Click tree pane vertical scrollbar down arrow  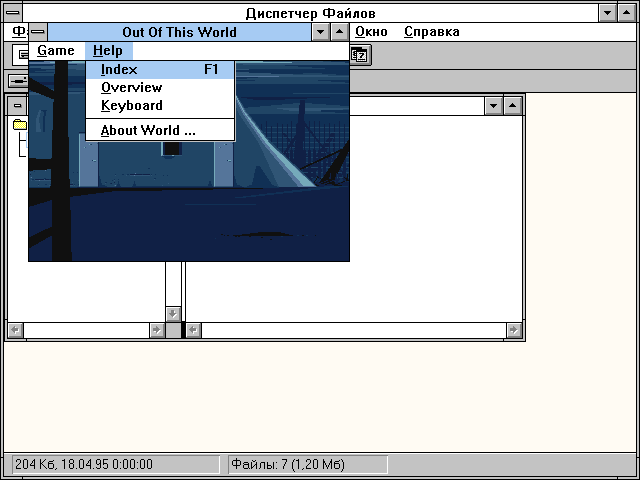[173, 314]
